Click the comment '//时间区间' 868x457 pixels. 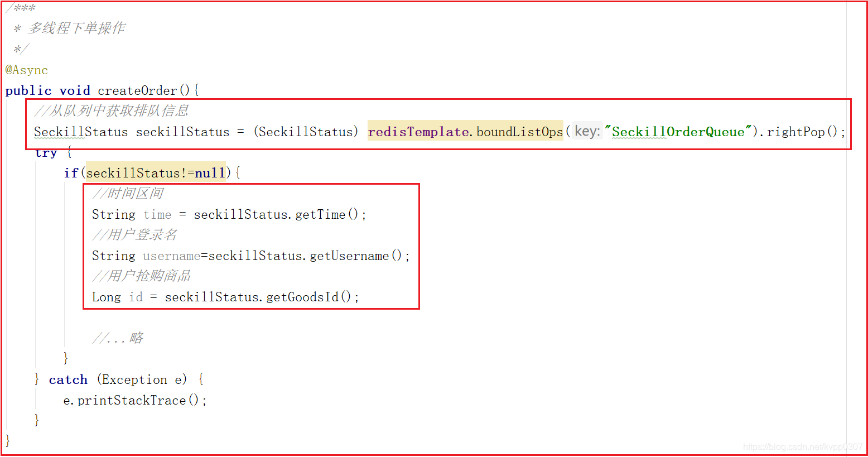[128, 194]
